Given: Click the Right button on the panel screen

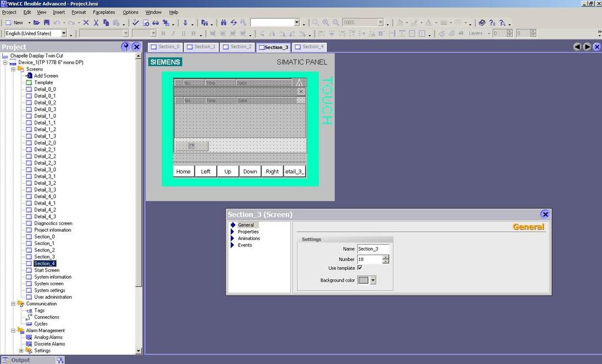Looking at the screenshot, I should [x=272, y=171].
